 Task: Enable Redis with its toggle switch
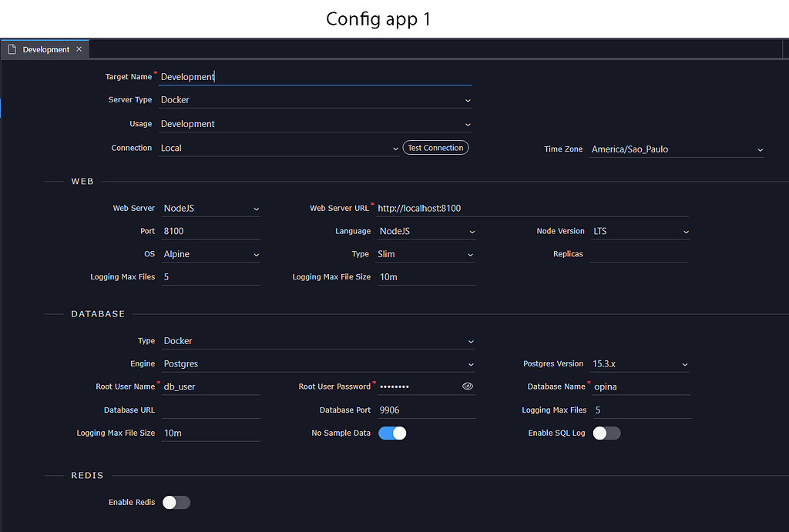[176, 502]
